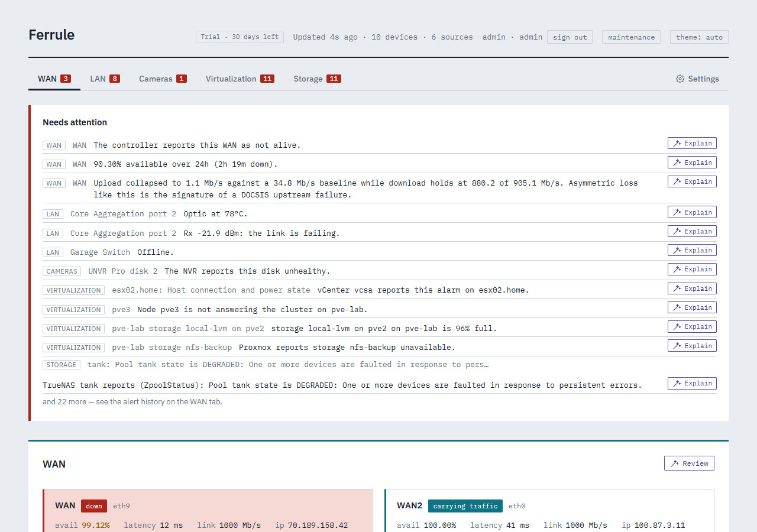Explain the esx02.home vCenter alarm
Image resolution: width=757 pixels, height=532 pixels.
692,288
